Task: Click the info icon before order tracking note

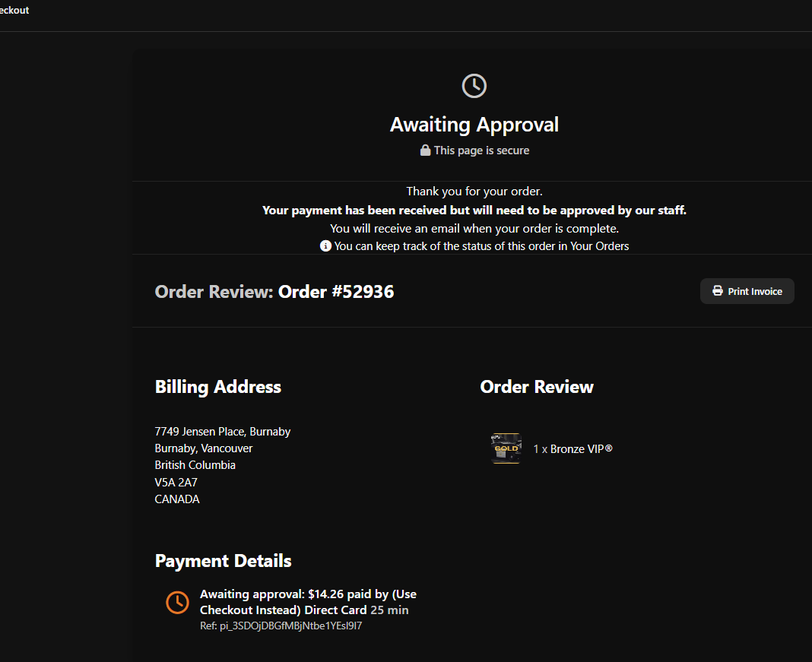Action: click(325, 245)
